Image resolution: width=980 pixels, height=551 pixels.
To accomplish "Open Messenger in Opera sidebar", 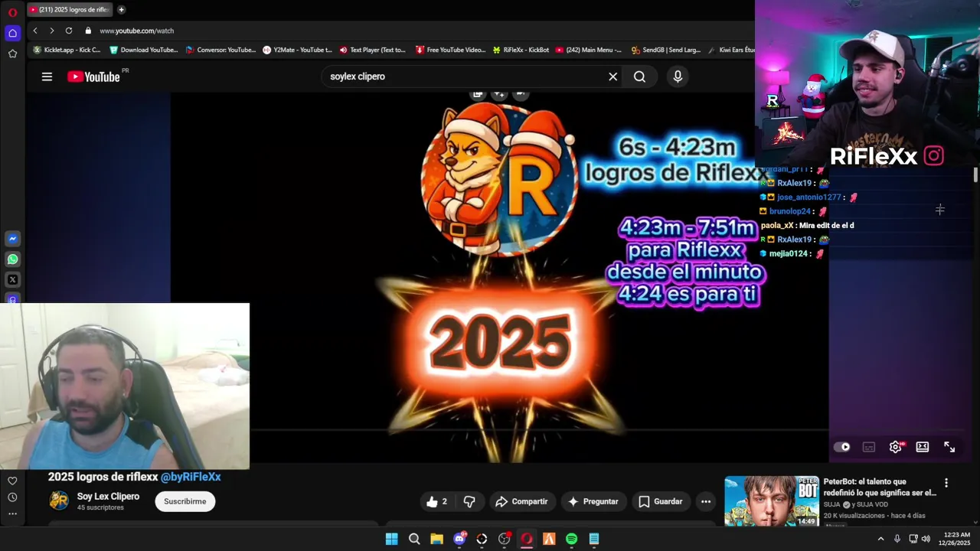I will (x=12, y=239).
